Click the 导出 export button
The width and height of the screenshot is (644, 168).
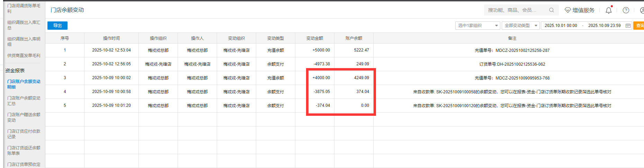pyautogui.click(x=57, y=26)
